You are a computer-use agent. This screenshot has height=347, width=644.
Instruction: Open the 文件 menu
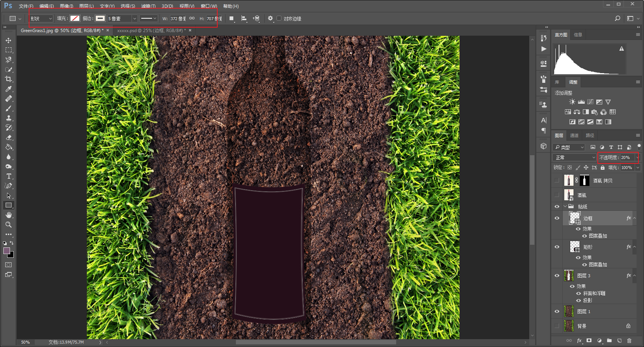[26, 6]
